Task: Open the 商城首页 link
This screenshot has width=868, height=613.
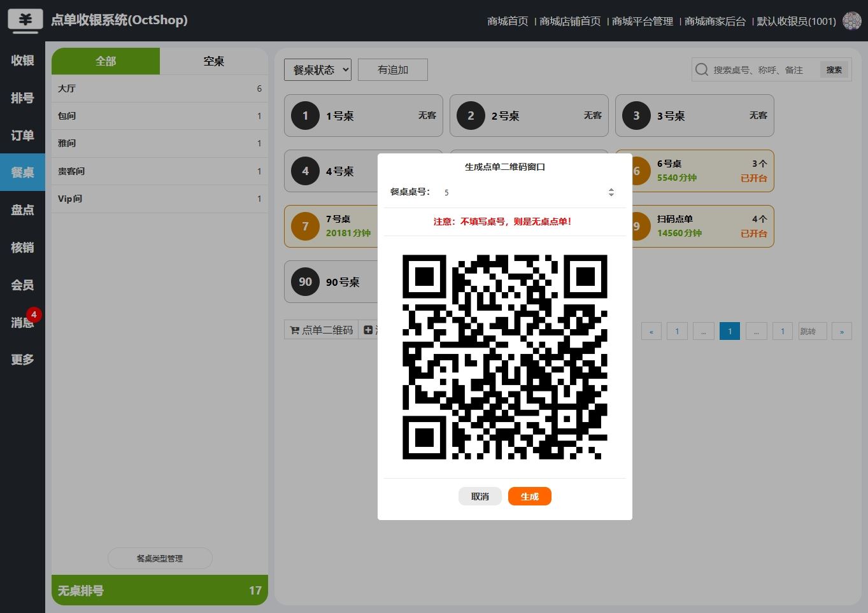Action: pyautogui.click(x=508, y=21)
